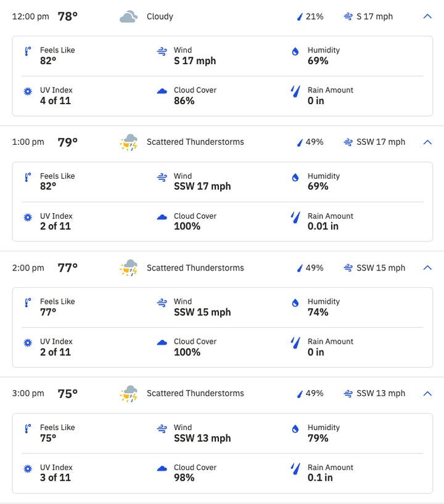Image resolution: width=444 pixels, height=504 pixels.
Task: Click the Cloud Cover icon for 3:00 pm
Action: tap(162, 469)
